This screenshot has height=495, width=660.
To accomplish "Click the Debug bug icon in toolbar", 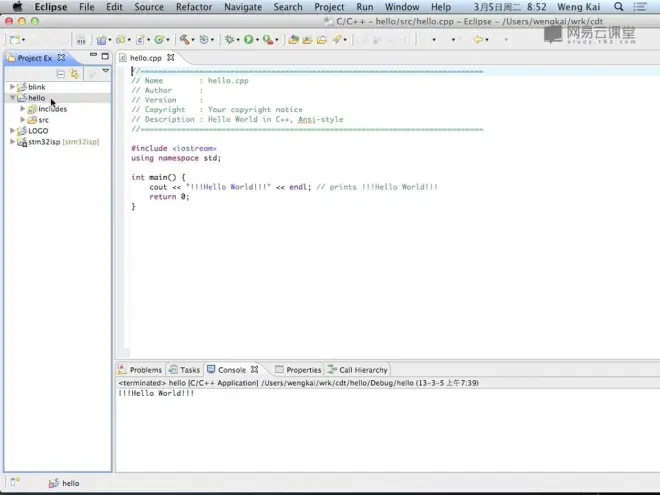I will (229, 40).
